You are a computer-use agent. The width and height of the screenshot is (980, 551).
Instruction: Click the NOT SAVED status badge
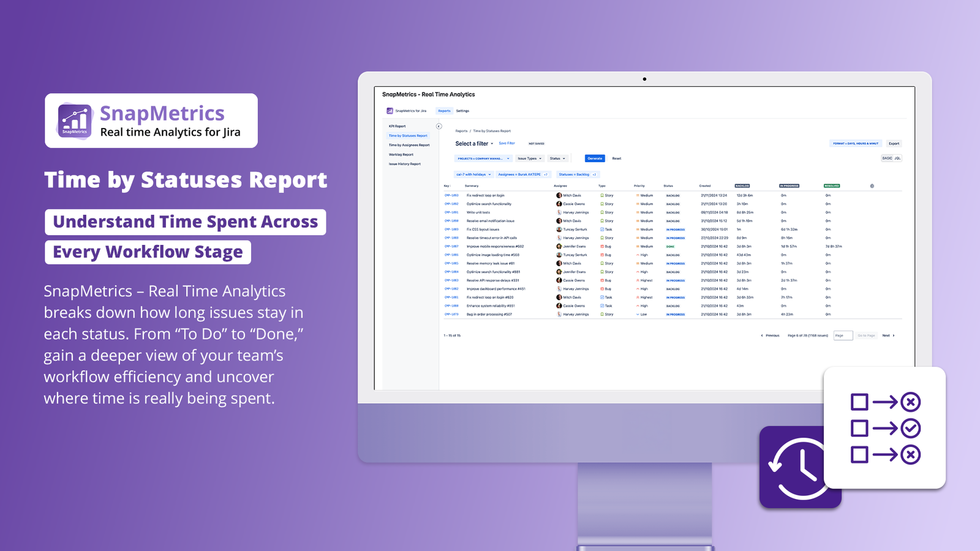coord(537,144)
